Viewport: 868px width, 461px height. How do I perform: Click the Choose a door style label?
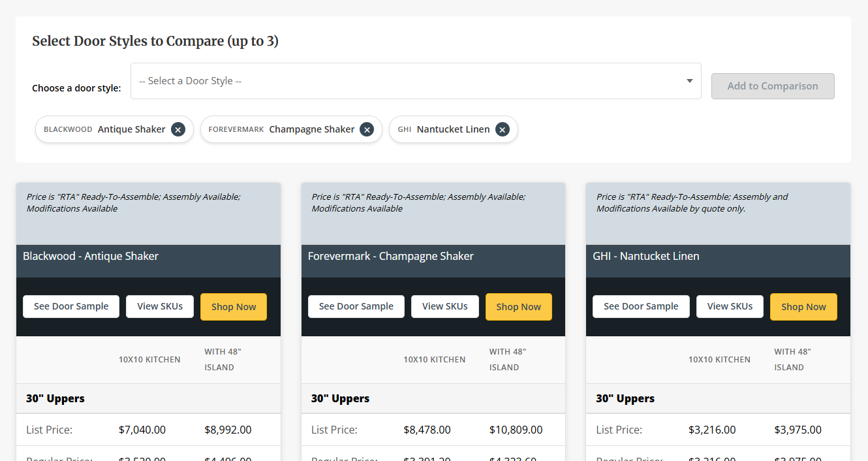[76, 88]
